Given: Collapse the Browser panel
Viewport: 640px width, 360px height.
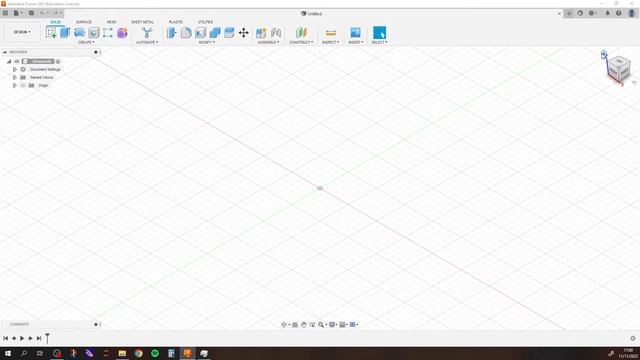Looking at the screenshot, I should coord(5,52).
